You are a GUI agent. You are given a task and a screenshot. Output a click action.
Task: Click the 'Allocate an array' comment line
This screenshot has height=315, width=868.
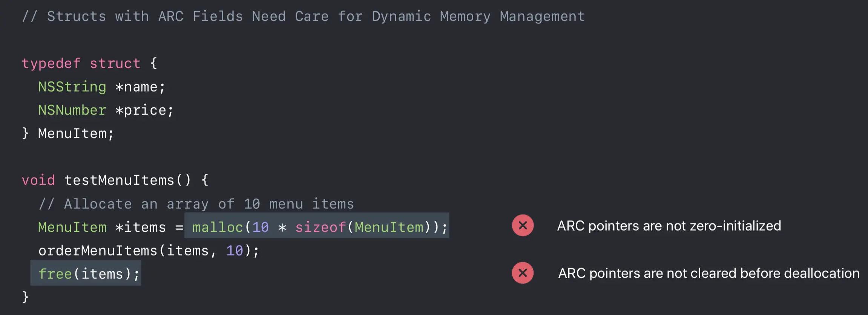[196, 204]
